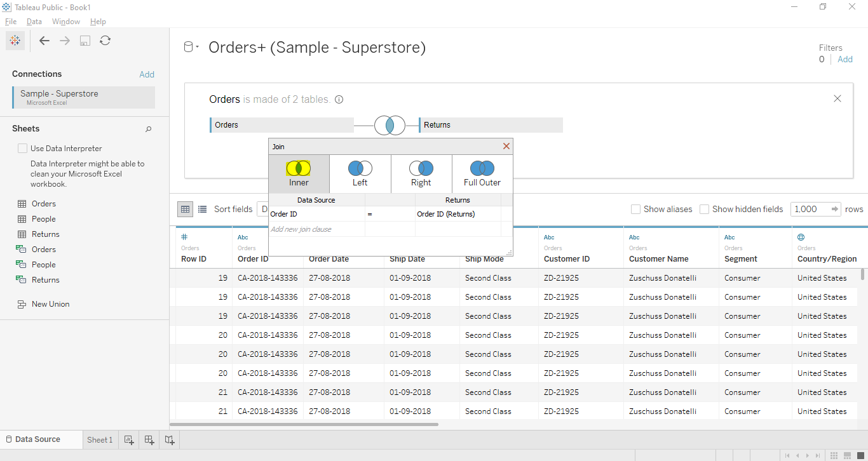Viewport: 868px width, 461px height.
Task: Select the Full Outer join type
Action: (482, 173)
